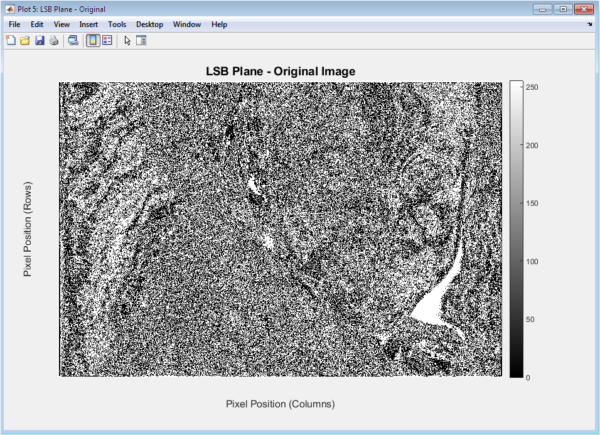Image resolution: width=600 pixels, height=435 pixels.
Task: Open a file with the folder icon
Action: 25,40
